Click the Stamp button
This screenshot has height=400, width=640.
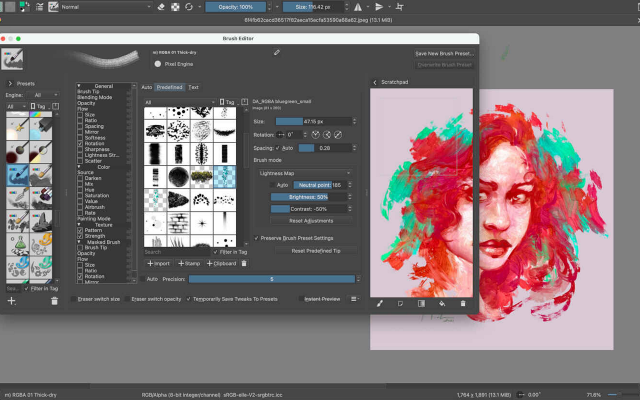coord(189,263)
